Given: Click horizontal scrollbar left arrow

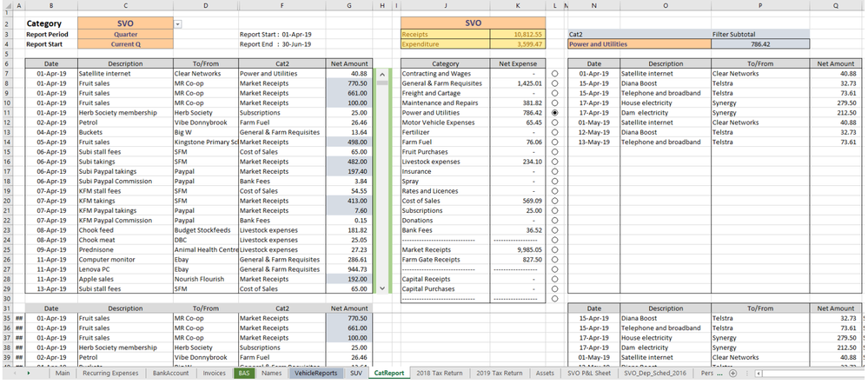Looking at the screenshot, I should click(x=758, y=374).
